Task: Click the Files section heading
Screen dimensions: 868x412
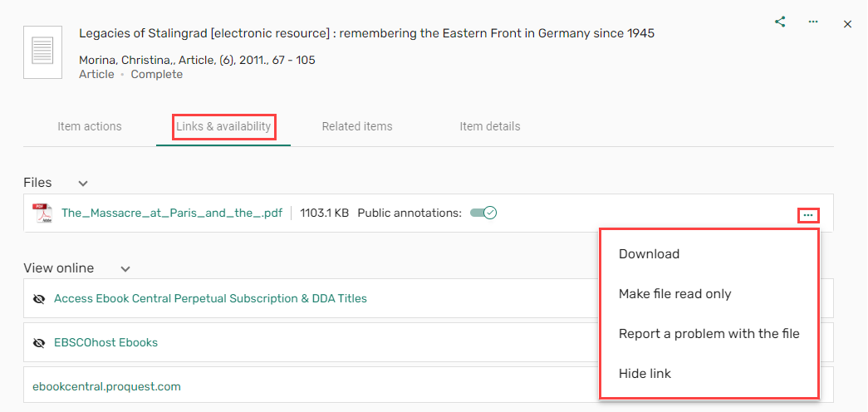Action: [x=37, y=183]
